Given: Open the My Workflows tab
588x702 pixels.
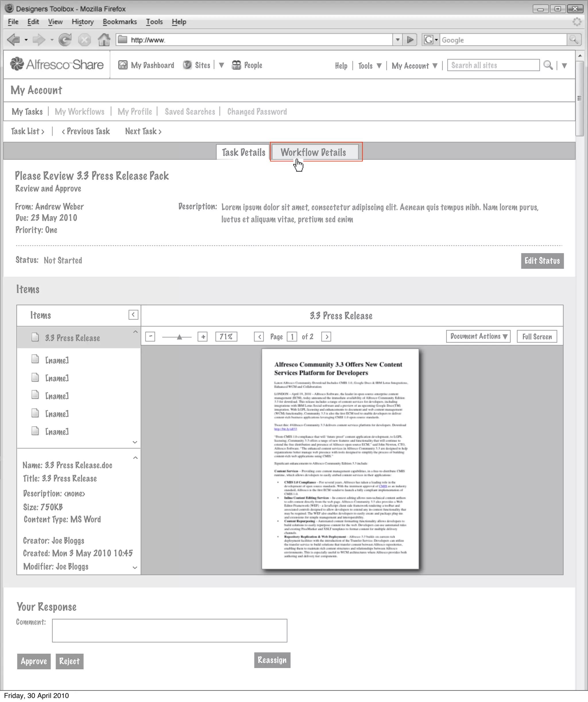Looking at the screenshot, I should coord(80,112).
